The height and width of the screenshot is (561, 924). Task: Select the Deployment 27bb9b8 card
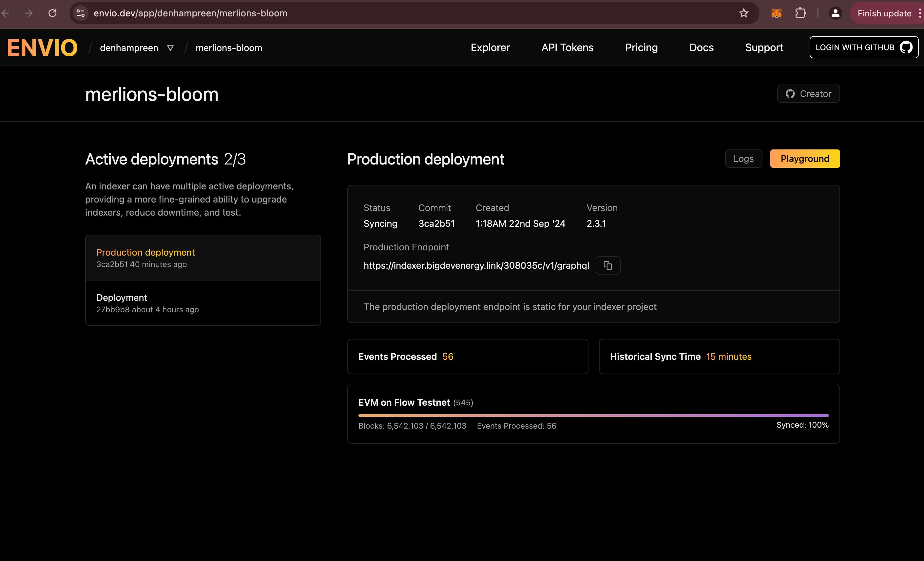pyautogui.click(x=203, y=303)
